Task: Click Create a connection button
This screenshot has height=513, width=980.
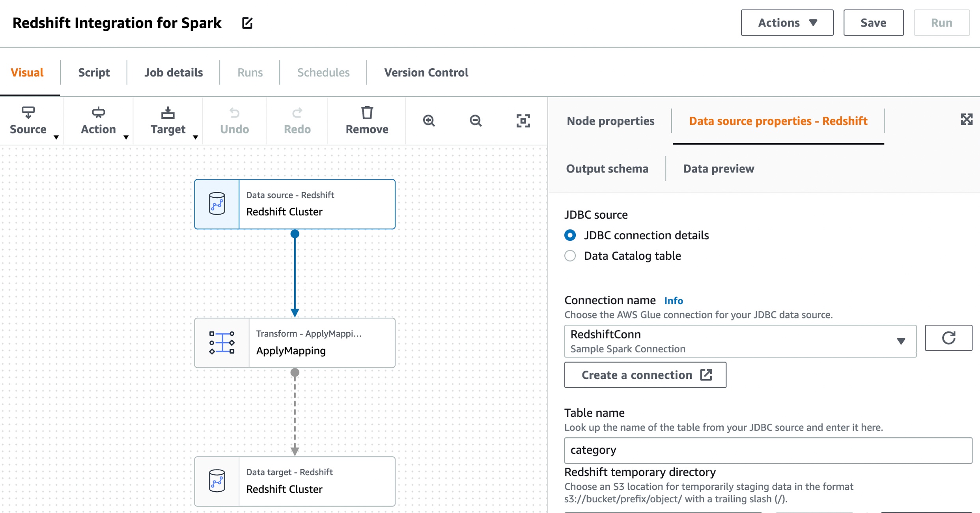Action: (645, 375)
